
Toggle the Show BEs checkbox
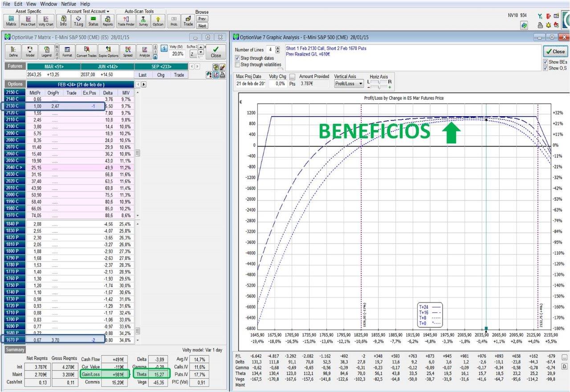546,62
